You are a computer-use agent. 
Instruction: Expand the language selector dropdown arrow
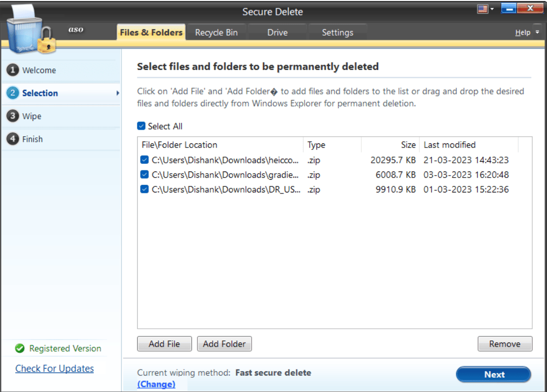(x=491, y=9)
